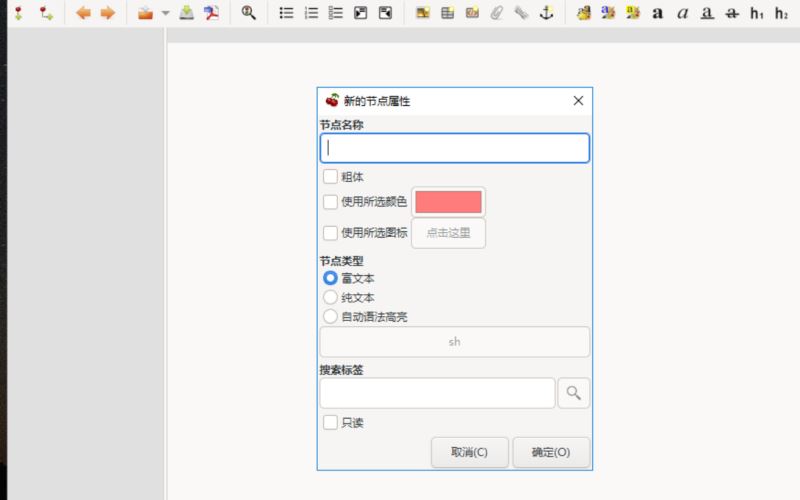Screen dimensions: 800x500
Task: Click the h1 heading icon
Action: pyautogui.click(x=757, y=13)
